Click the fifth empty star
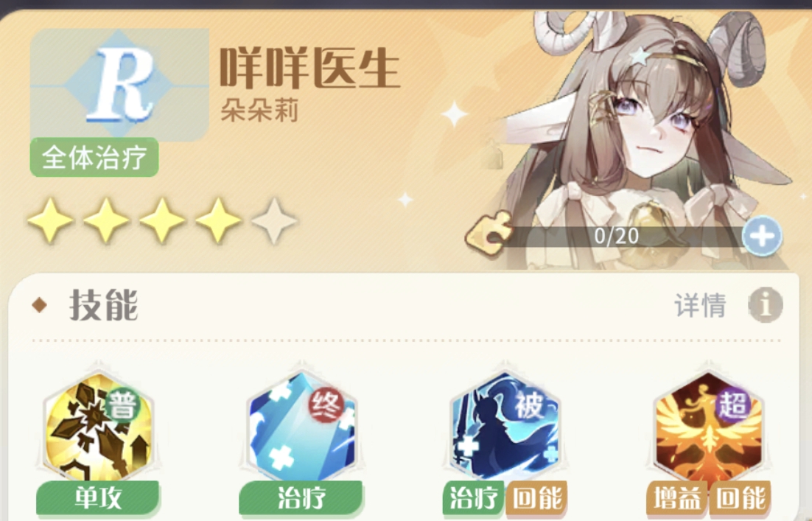Screen dimensions: 812x521 [x=274, y=220]
